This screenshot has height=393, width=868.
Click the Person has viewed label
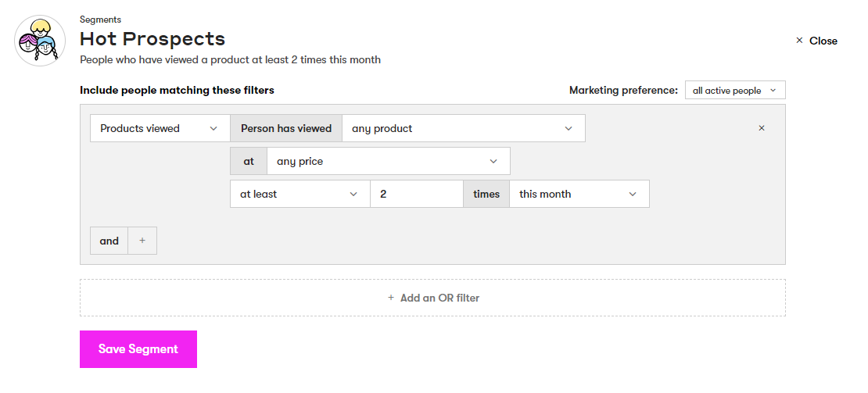[x=286, y=128]
